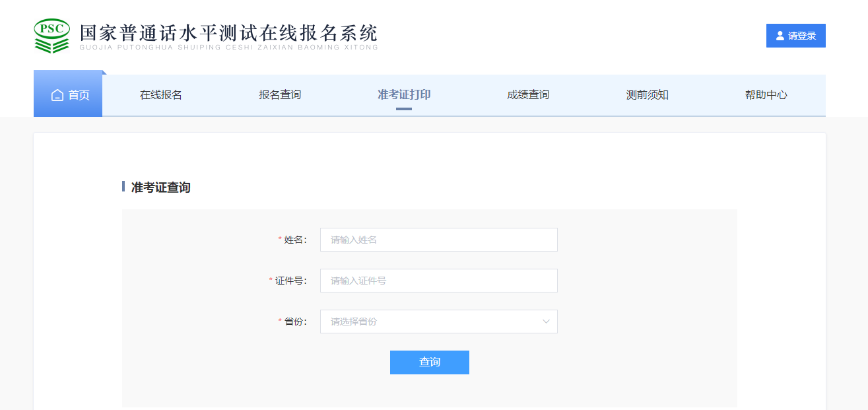Click the 请登录 text to sign in

coord(802,36)
